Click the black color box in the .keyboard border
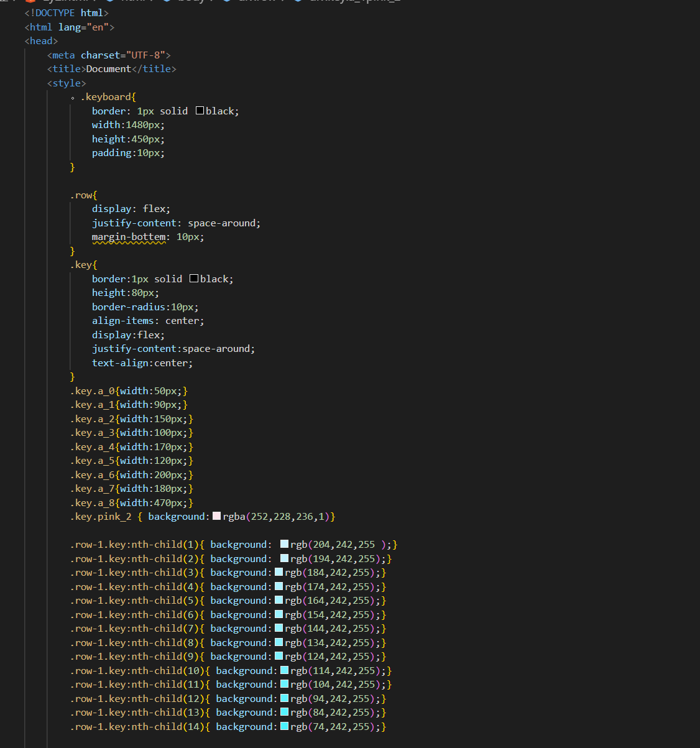 tap(199, 110)
